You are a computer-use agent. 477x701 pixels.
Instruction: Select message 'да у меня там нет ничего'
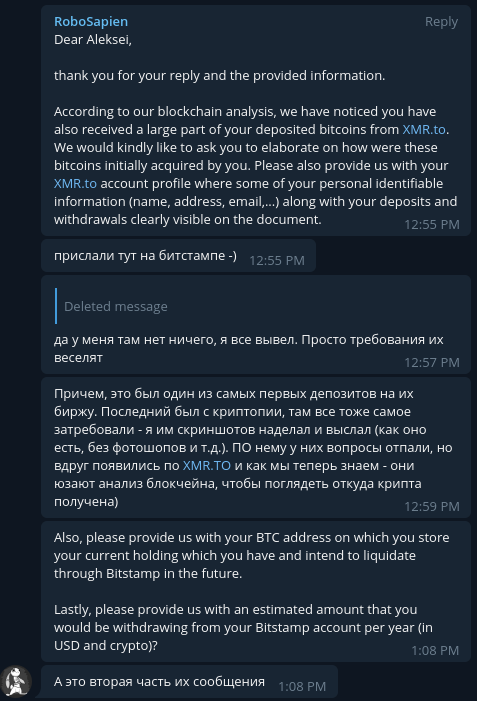tap(256, 325)
